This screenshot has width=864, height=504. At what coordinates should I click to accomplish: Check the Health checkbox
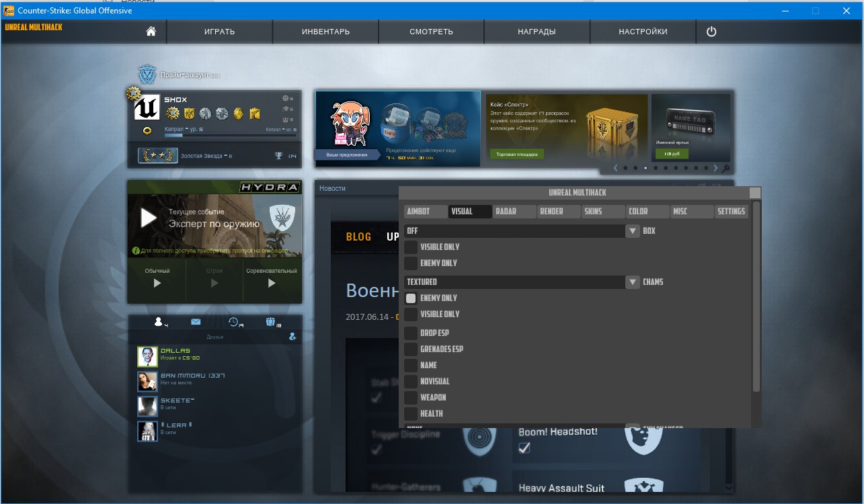(x=411, y=414)
